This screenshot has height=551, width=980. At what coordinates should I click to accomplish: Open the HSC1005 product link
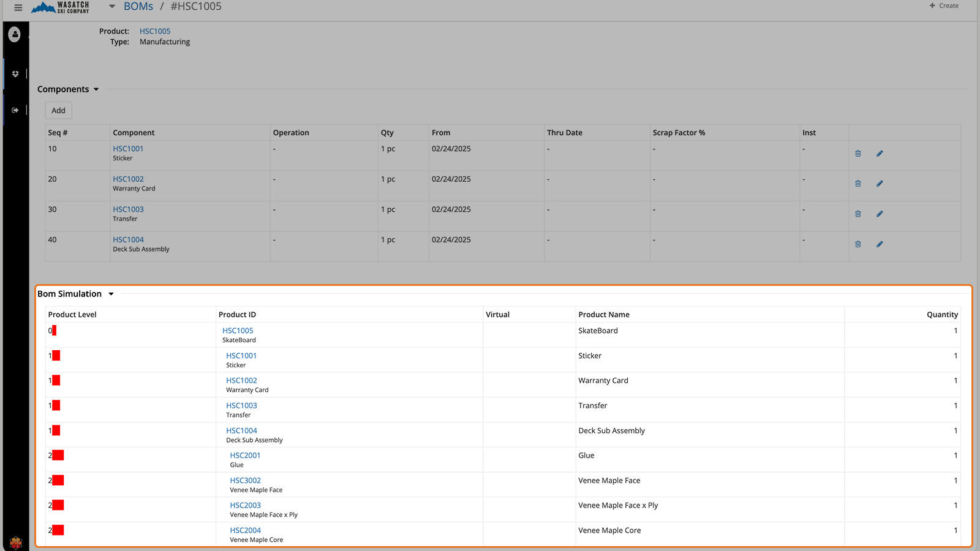155,31
